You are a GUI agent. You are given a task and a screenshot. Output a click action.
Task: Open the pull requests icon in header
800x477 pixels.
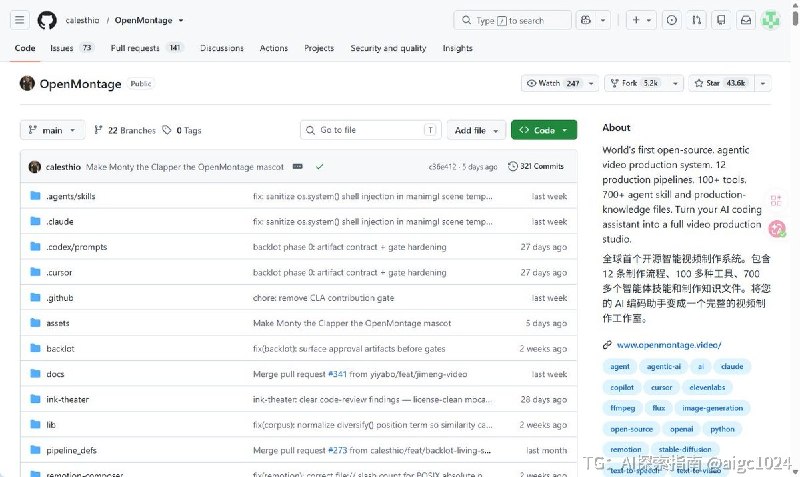[x=696, y=20]
